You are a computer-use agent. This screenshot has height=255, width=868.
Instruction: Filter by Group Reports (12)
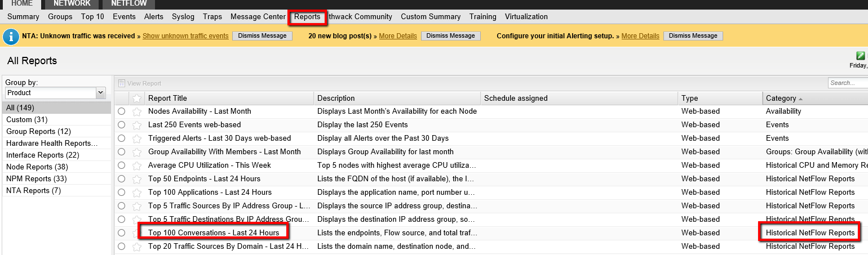(x=57, y=132)
